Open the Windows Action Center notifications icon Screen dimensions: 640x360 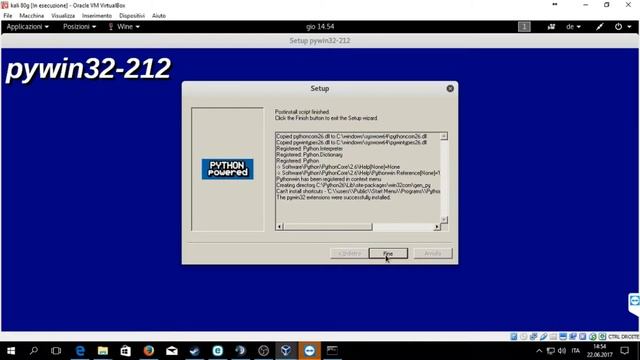coord(624,351)
